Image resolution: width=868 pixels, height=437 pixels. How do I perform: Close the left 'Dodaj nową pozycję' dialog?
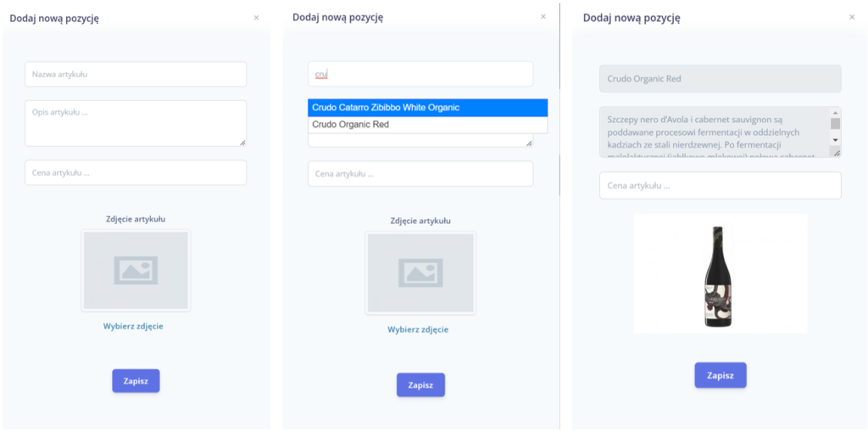[x=256, y=18]
